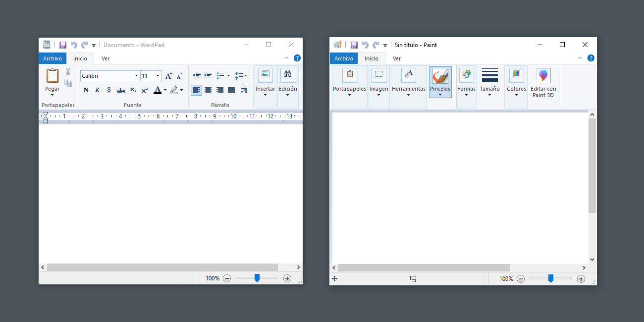This screenshot has height=322, width=644.
Task: Save the Paint image with the floppy icon
Action: tap(354, 45)
